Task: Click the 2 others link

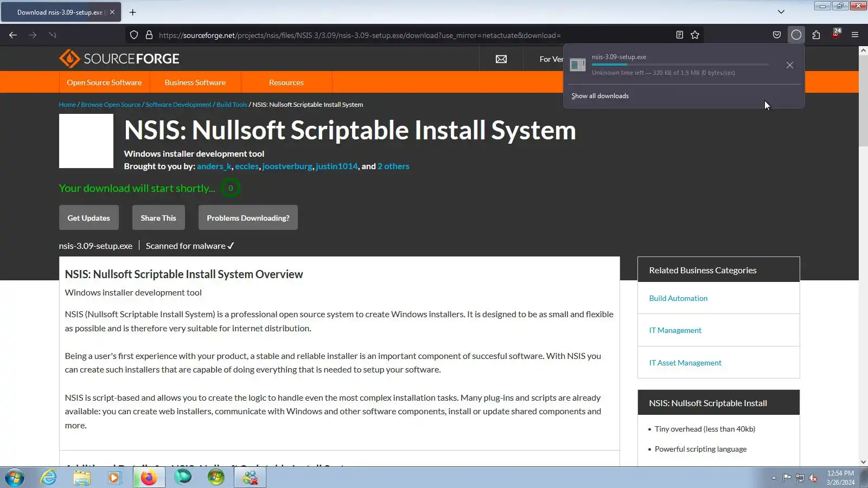Action: point(394,166)
